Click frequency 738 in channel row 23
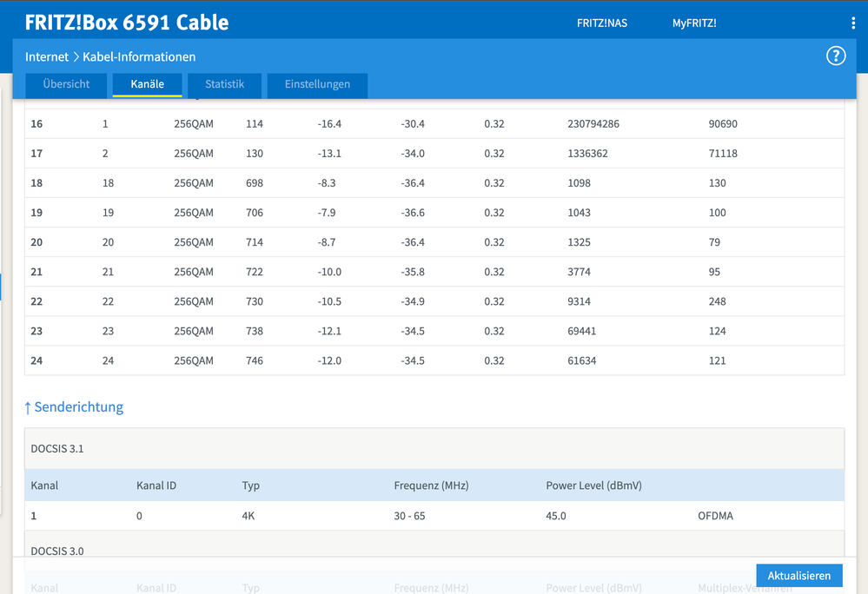The height and width of the screenshot is (594, 868). point(254,331)
